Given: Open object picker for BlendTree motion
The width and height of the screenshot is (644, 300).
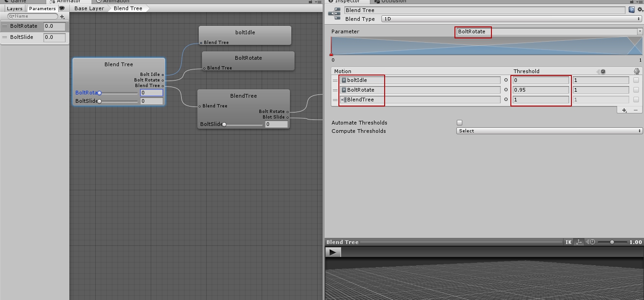Looking at the screenshot, I should pyautogui.click(x=506, y=100).
